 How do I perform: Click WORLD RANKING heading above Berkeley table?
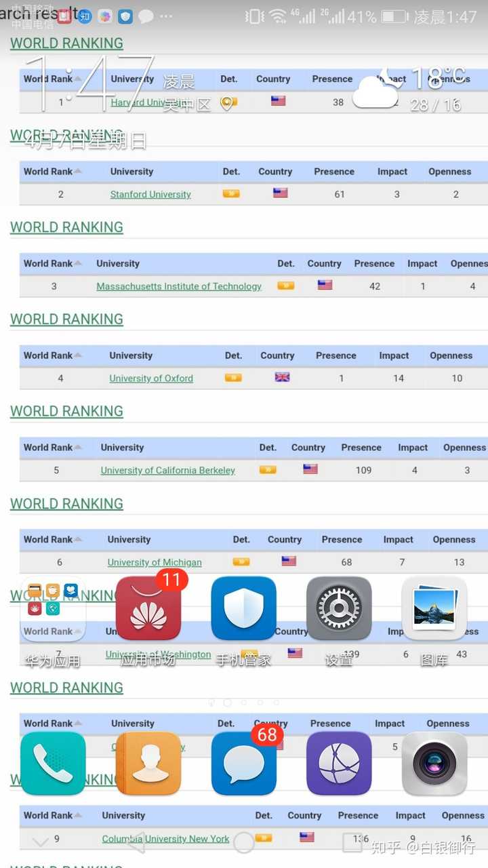tap(66, 412)
